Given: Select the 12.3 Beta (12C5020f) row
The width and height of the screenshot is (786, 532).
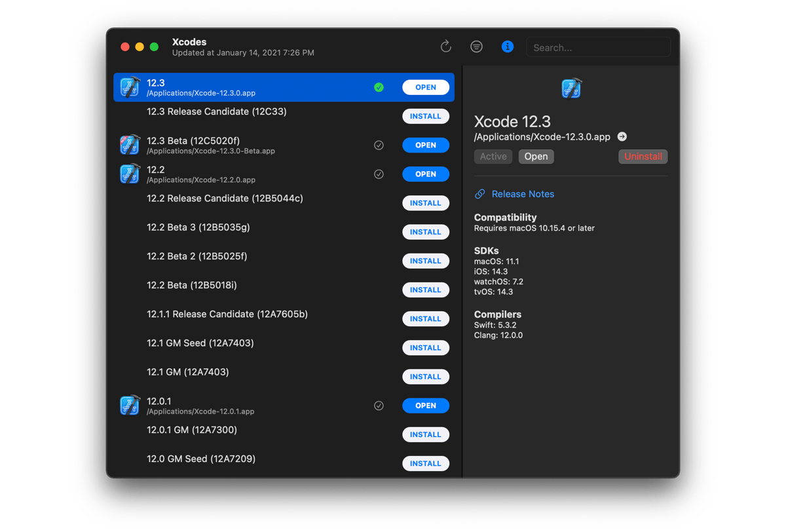Looking at the screenshot, I should click(x=284, y=145).
